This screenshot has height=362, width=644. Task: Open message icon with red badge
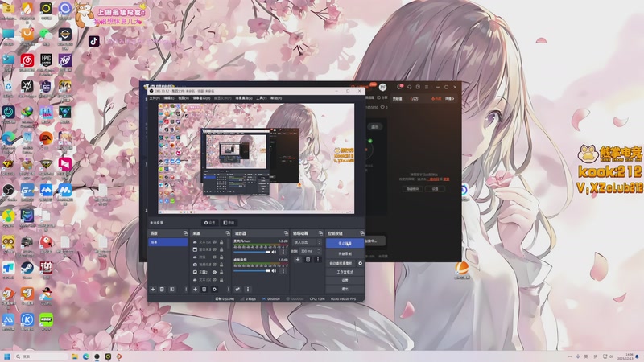coord(399,87)
